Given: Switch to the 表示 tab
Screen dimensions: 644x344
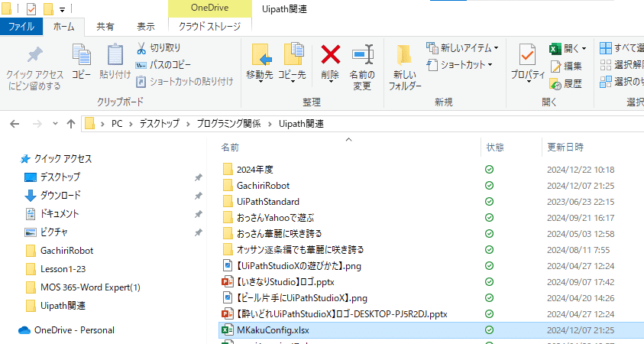Looking at the screenshot, I should click(146, 27).
